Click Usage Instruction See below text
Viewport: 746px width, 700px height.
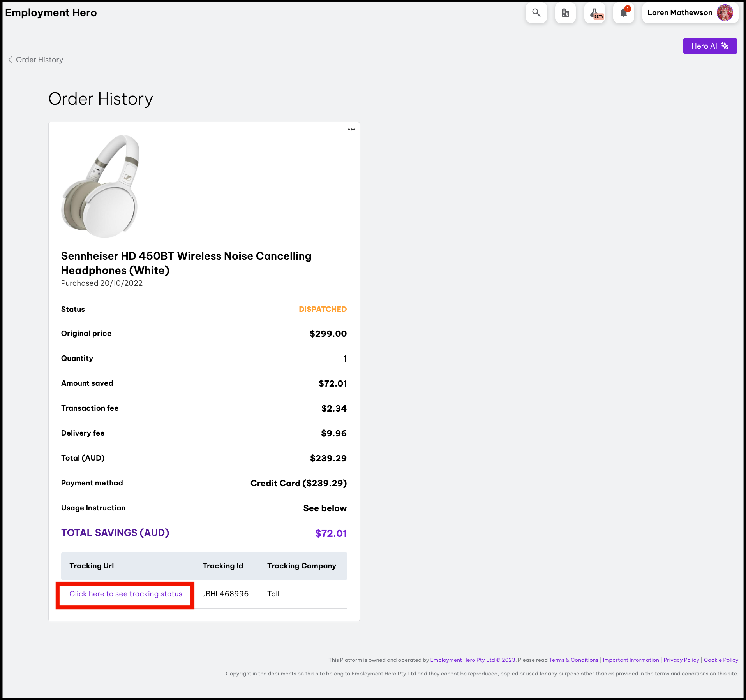[325, 508]
